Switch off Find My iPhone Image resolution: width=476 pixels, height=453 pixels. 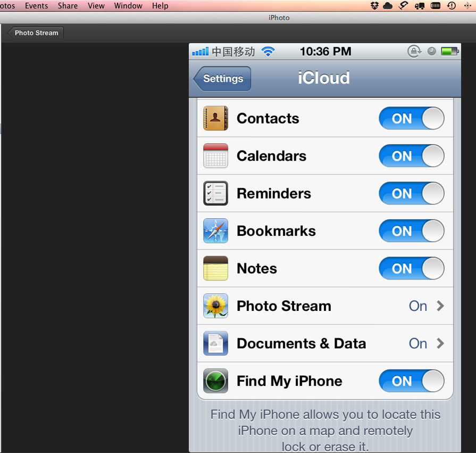(x=411, y=381)
